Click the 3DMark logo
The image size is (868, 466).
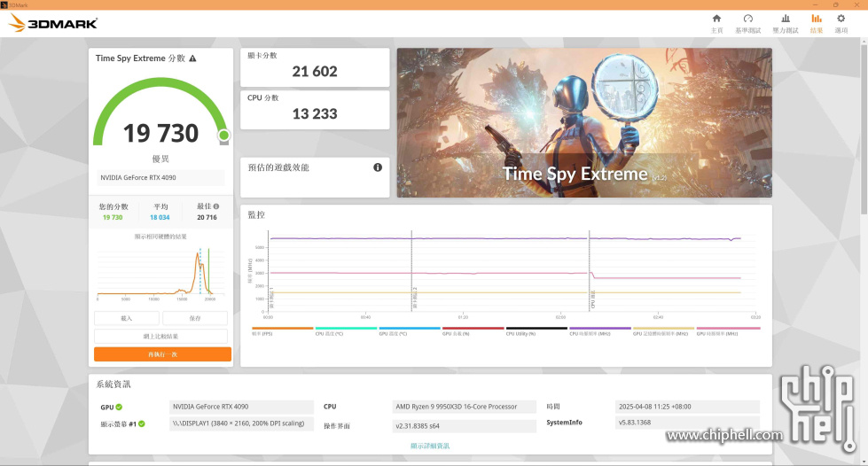54,23
